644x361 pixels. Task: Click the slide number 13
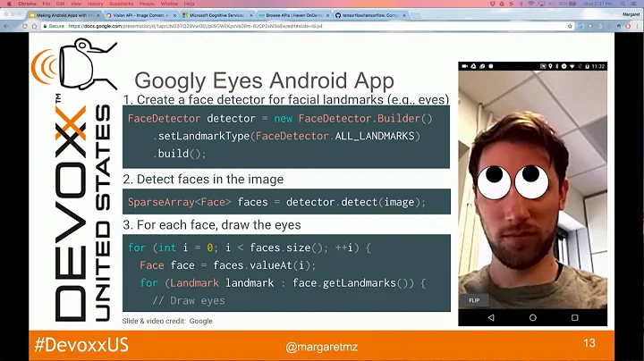(x=589, y=343)
